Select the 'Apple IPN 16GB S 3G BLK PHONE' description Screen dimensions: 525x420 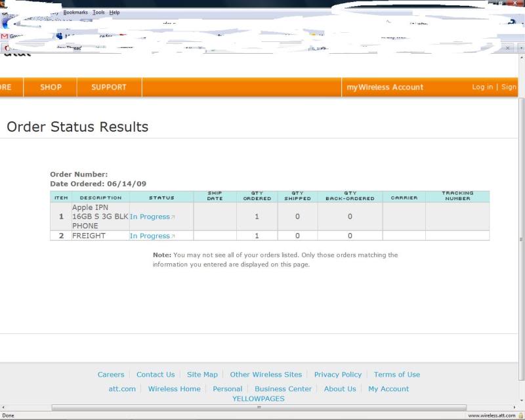100,217
